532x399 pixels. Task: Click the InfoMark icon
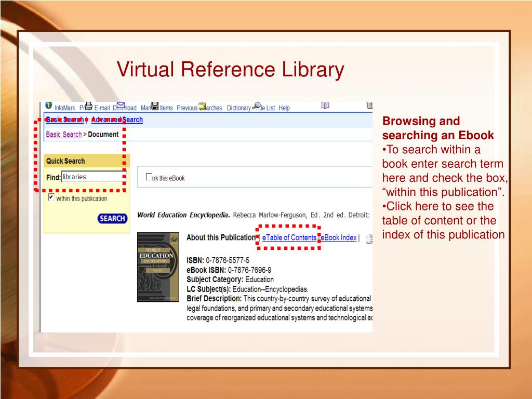coord(48,105)
